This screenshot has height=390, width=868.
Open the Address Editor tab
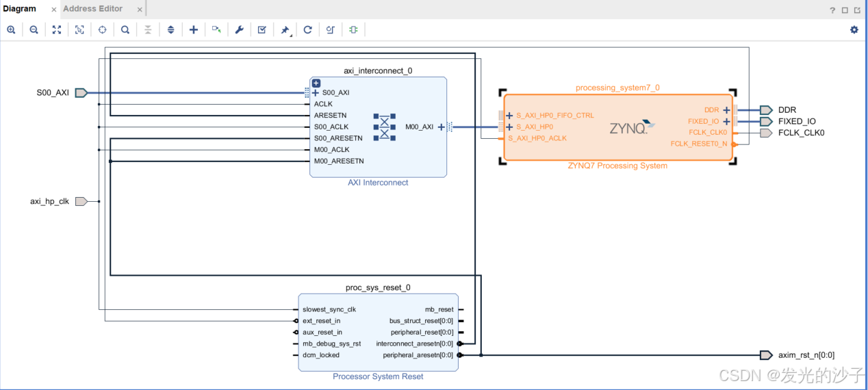(93, 9)
